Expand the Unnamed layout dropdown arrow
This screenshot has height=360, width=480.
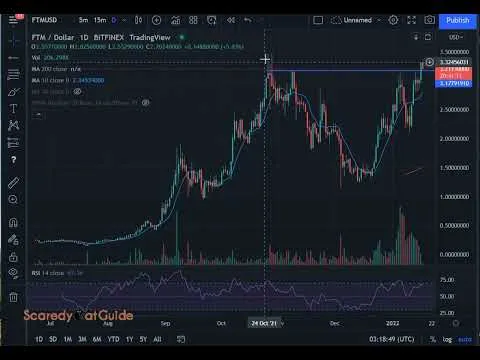(379, 20)
